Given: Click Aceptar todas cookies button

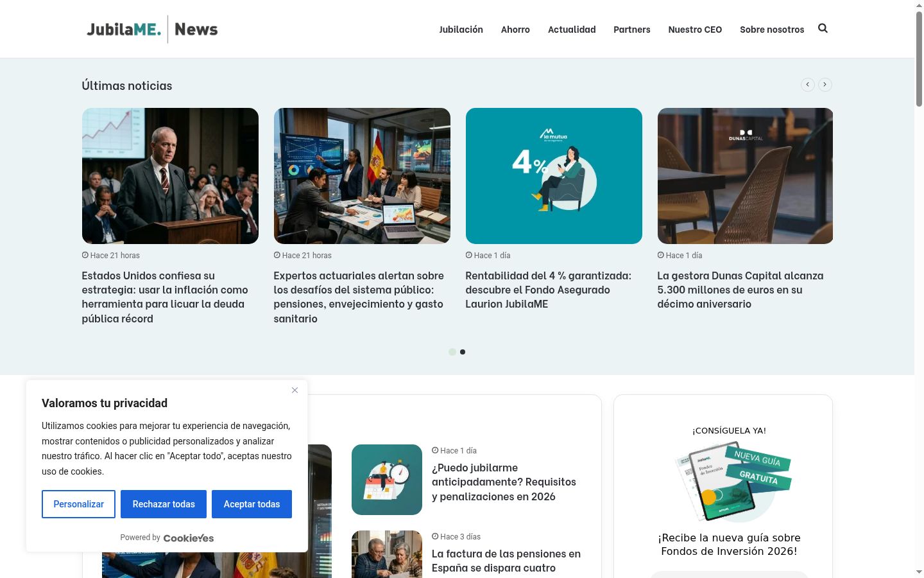Looking at the screenshot, I should 252,504.
